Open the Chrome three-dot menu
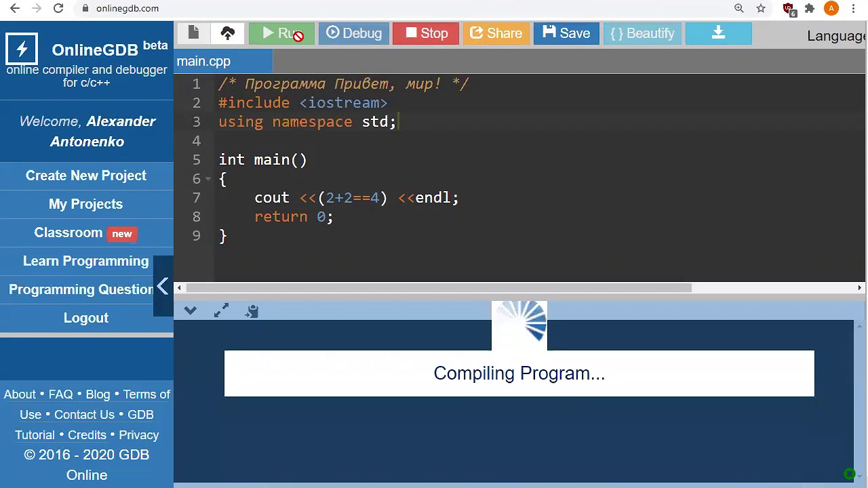The width and height of the screenshot is (868, 488). click(x=853, y=8)
